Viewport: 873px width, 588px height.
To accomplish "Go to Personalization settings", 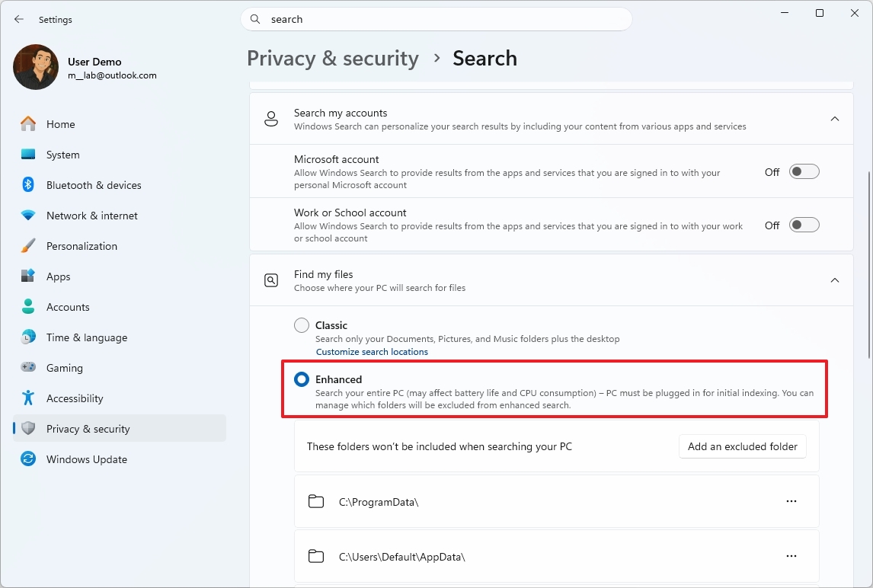I will (x=82, y=245).
